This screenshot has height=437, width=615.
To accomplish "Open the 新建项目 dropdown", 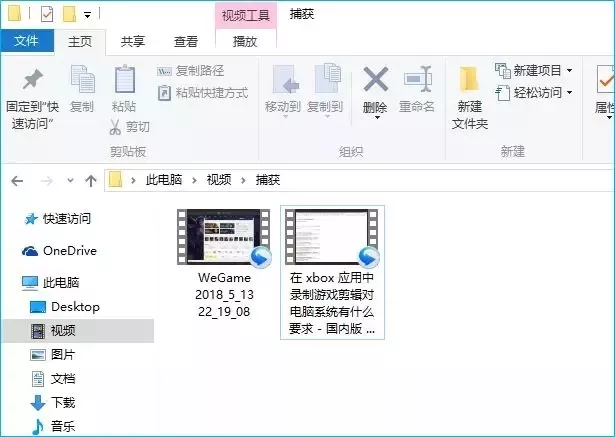I will click(536, 70).
